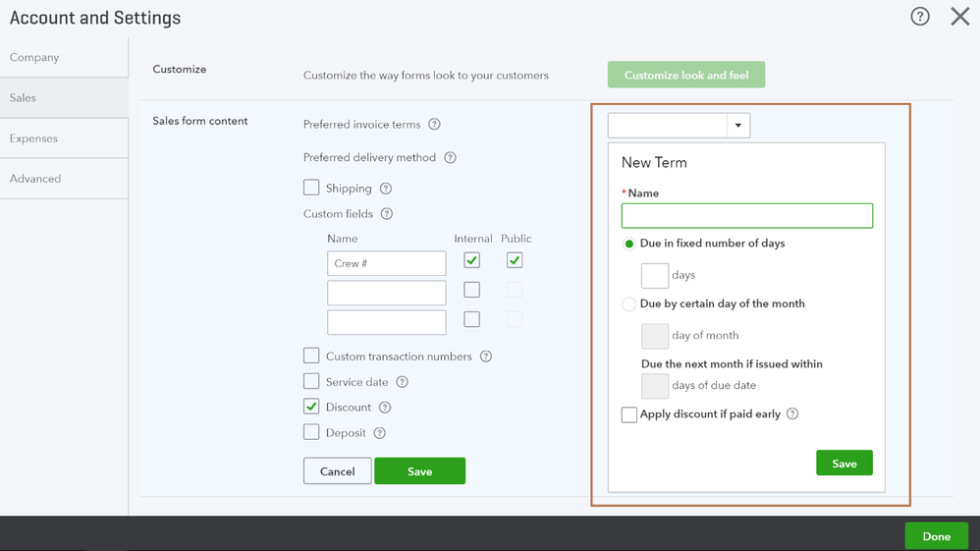Click the New Term Name field

pyautogui.click(x=746, y=215)
